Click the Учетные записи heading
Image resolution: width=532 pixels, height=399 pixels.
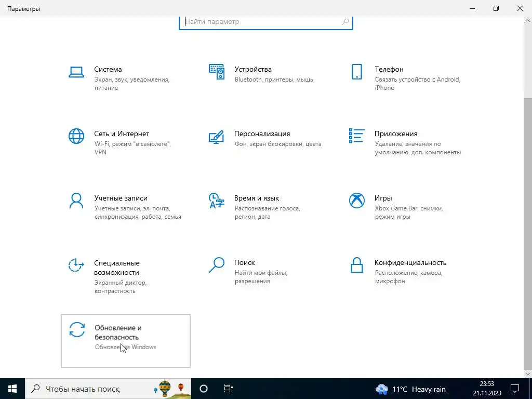tap(121, 198)
